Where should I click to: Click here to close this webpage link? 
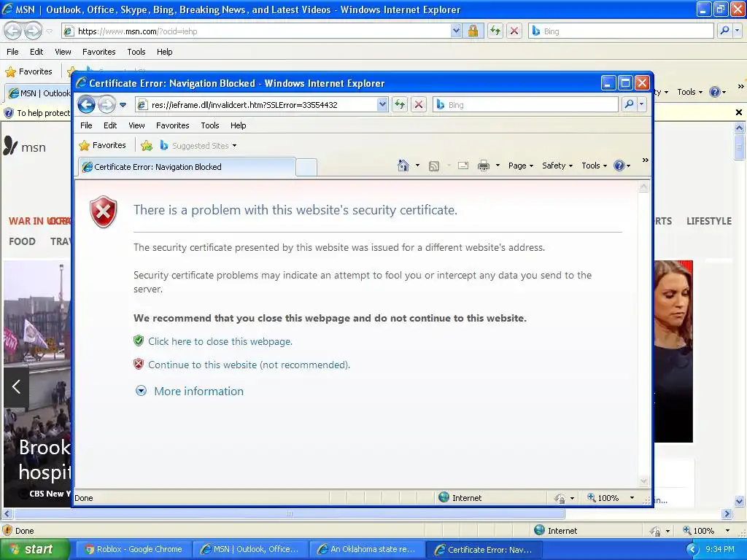[x=220, y=341]
